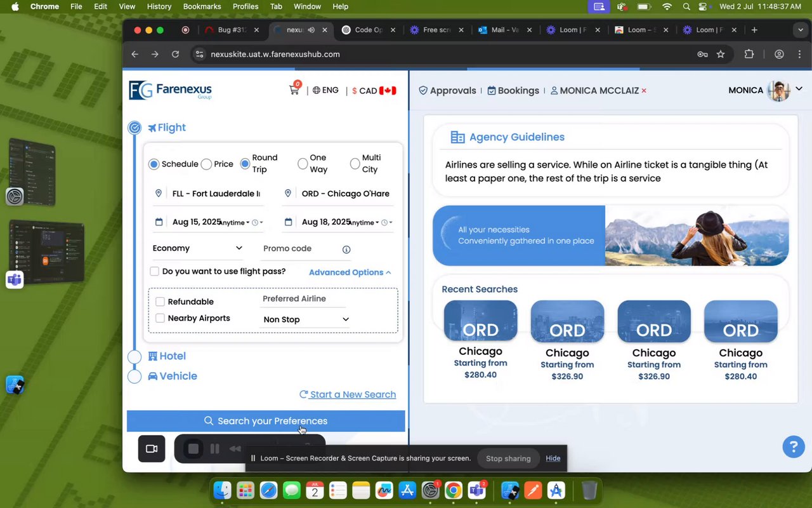Viewport: 812px width, 508px height.
Task: Click the Farenexus Group logo
Action: pyautogui.click(x=171, y=90)
